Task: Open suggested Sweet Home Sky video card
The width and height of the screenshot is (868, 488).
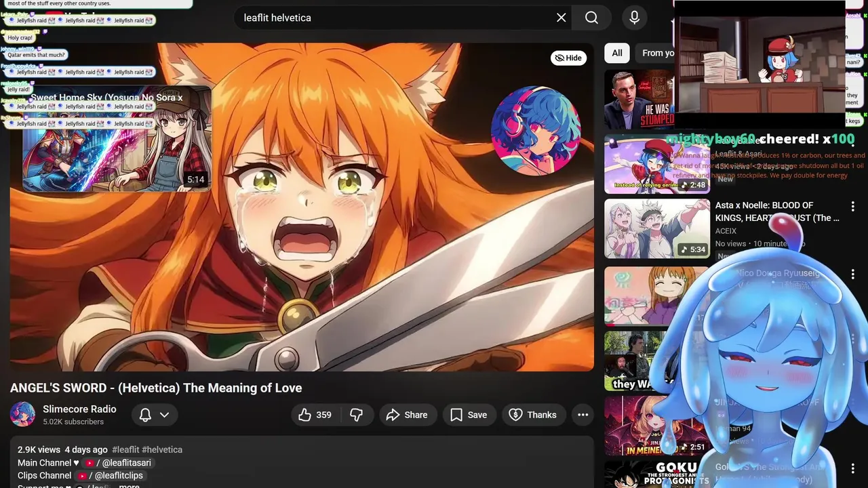Action: tap(117, 139)
